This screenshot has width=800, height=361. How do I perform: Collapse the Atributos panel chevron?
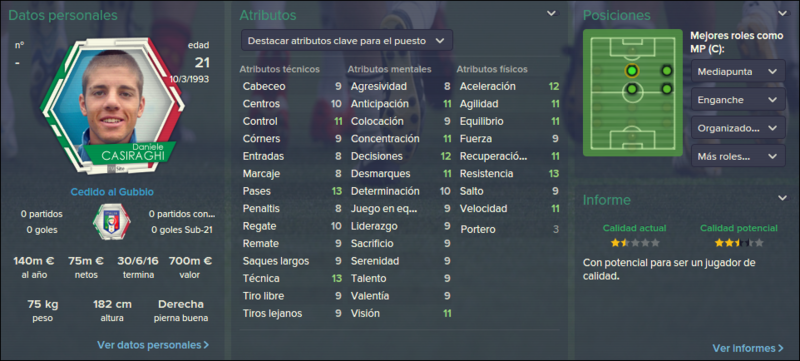[x=552, y=14]
